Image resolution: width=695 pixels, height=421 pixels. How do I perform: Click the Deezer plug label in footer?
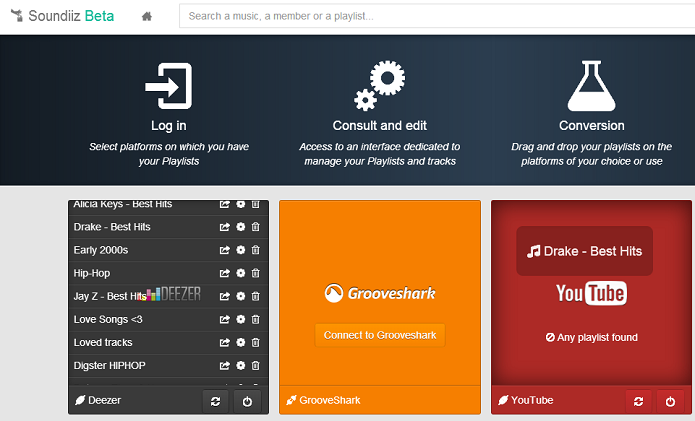[98, 400]
